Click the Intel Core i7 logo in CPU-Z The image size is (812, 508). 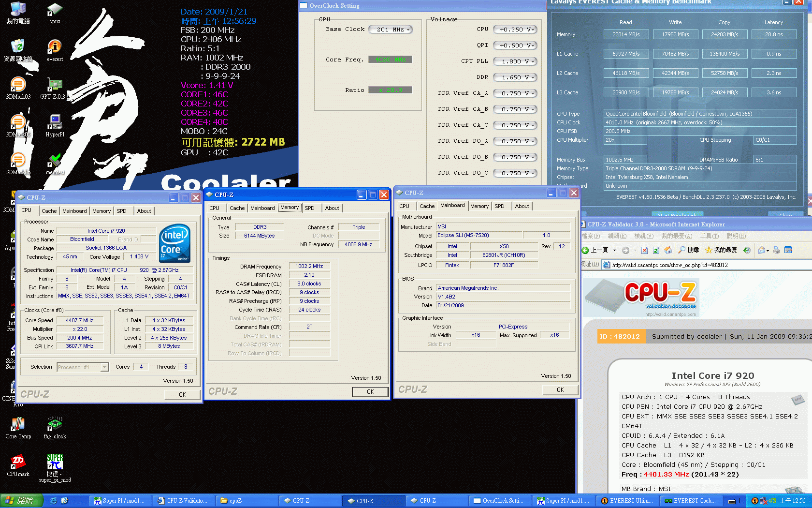click(174, 243)
